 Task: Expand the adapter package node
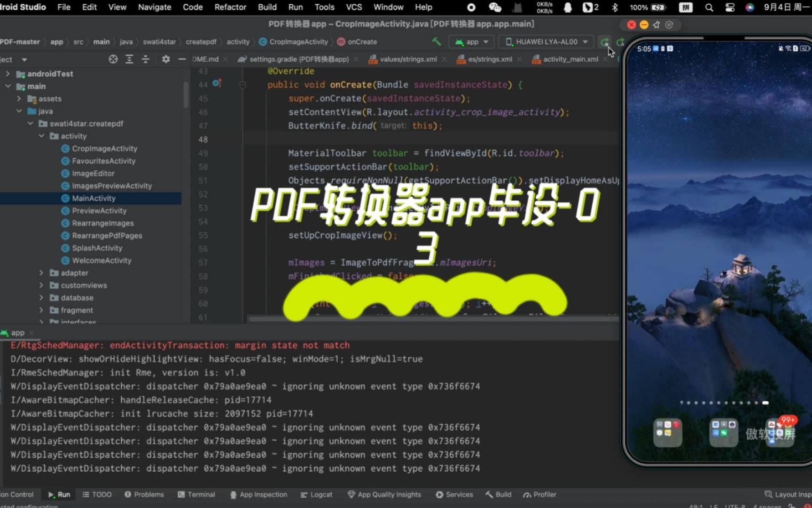[x=41, y=273]
